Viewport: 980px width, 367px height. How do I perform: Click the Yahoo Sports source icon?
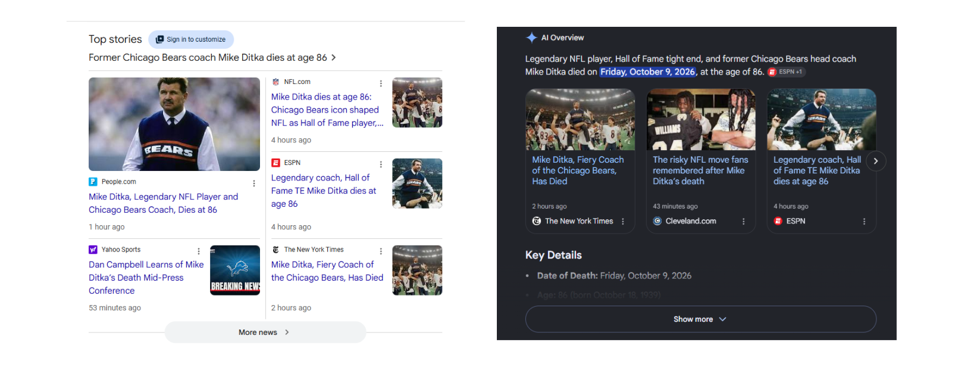click(93, 250)
